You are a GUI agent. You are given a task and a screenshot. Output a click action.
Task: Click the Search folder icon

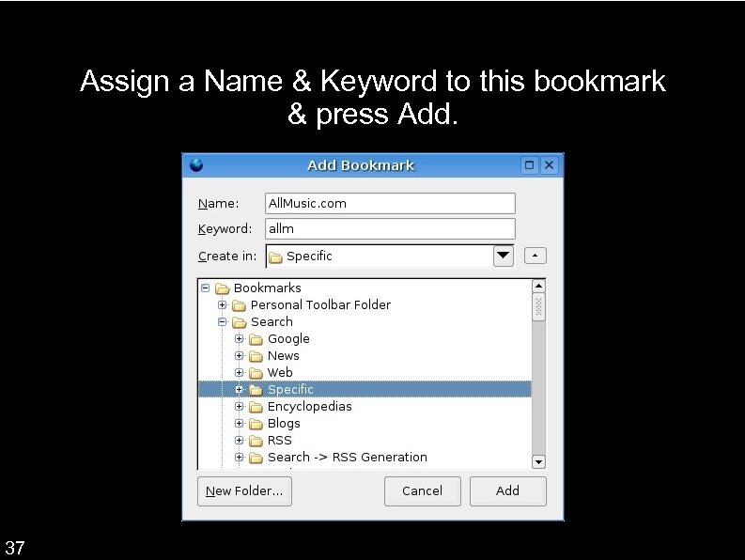(239, 322)
